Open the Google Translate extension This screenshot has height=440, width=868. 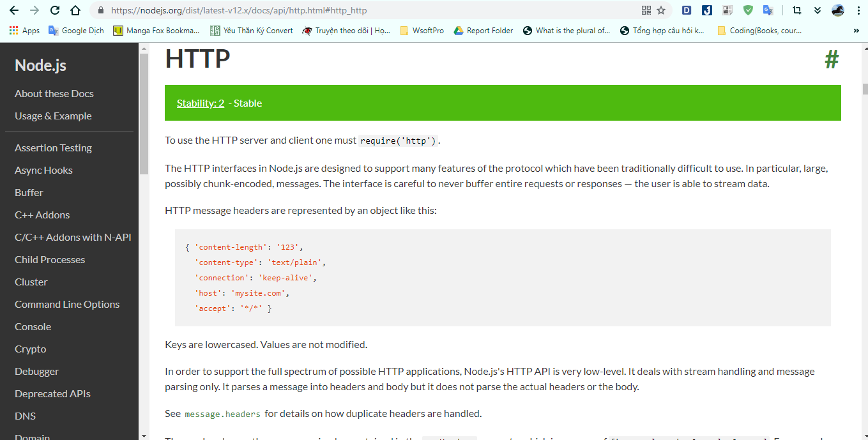pos(768,10)
